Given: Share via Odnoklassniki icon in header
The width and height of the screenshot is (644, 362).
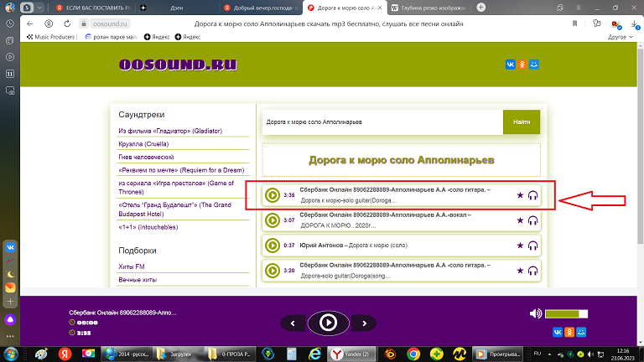Looking at the screenshot, I should click(522, 65).
